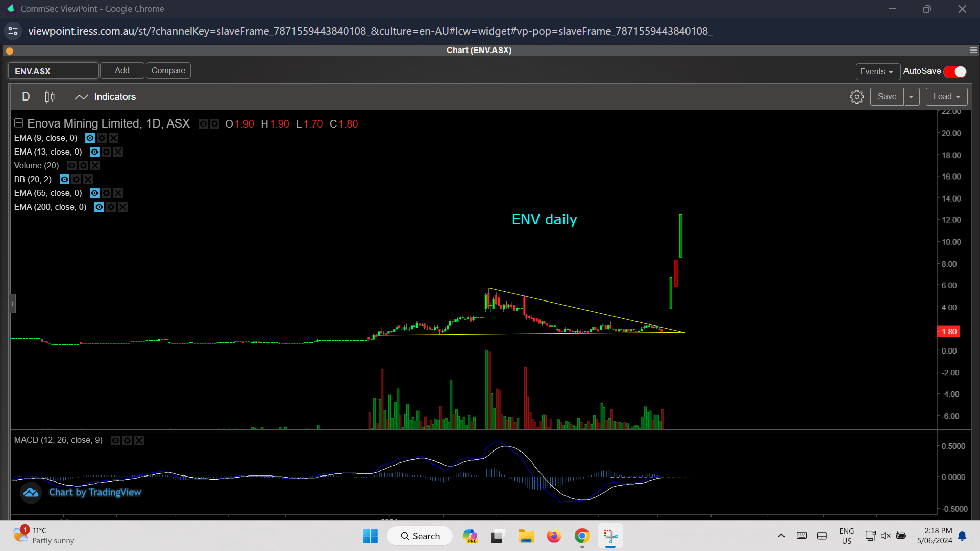
Task: Open MACD (12, 26, close, 9) settings
Action: point(127,440)
